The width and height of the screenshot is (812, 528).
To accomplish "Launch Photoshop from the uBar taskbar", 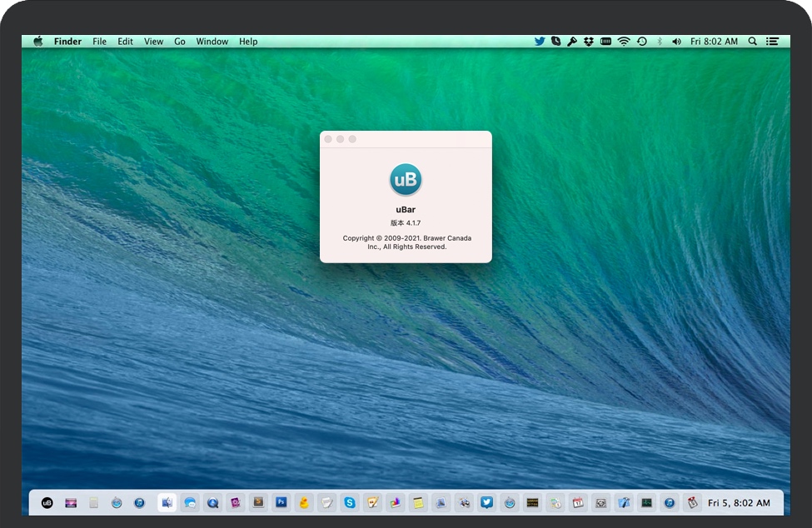I will tap(281, 503).
